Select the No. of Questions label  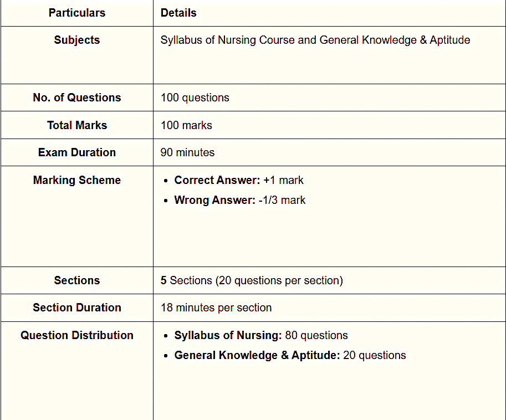pyautogui.click(x=76, y=98)
